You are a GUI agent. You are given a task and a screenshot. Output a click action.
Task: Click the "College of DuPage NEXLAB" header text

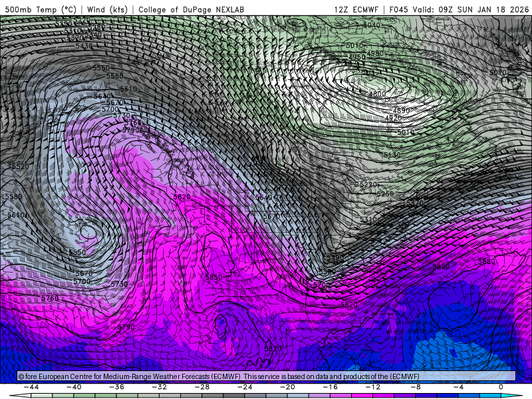coord(191,9)
